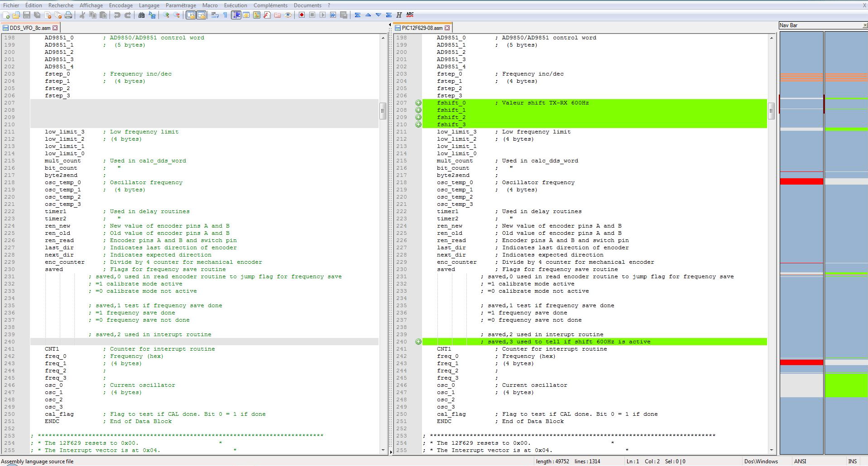Click INS mode in status bar

coord(853,461)
